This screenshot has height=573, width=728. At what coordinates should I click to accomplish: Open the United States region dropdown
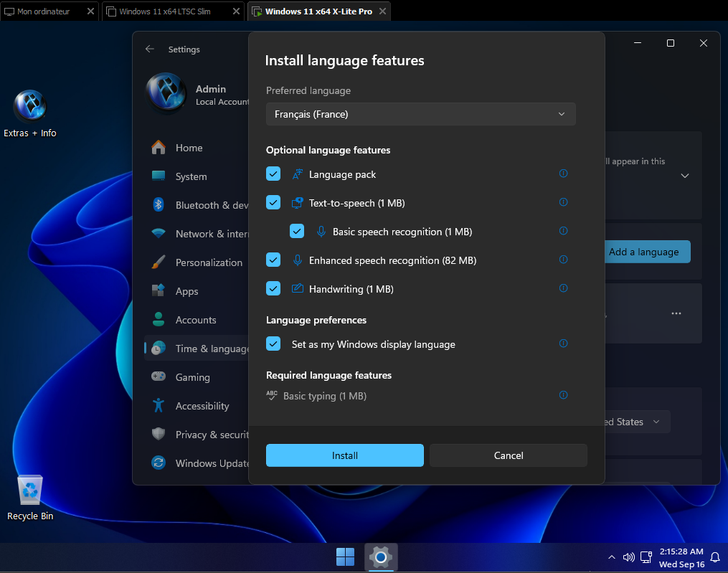[x=636, y=422]
